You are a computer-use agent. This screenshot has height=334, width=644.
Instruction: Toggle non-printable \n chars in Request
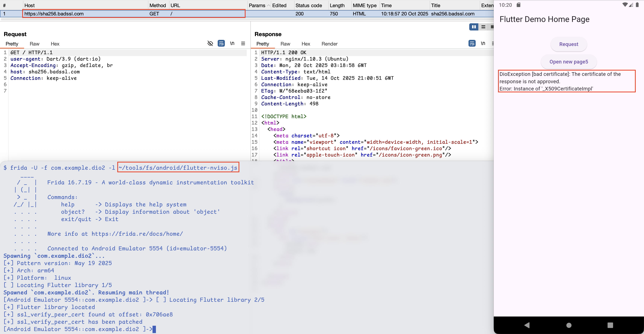click(x=232, y=43)
